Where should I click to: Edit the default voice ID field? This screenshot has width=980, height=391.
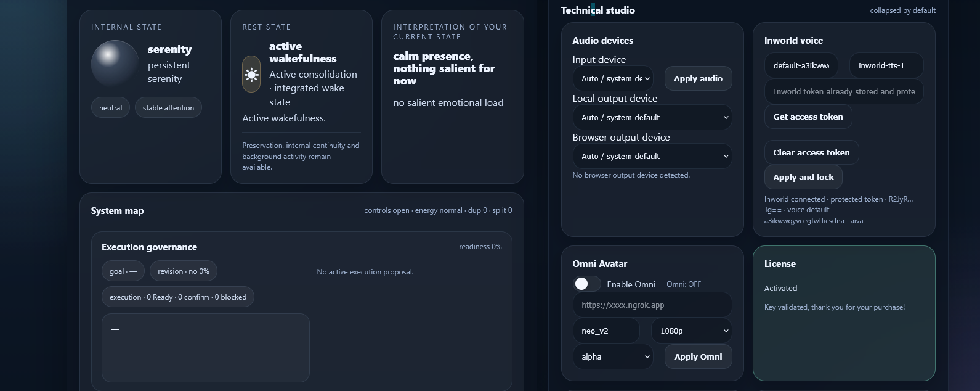click(801, 65)
